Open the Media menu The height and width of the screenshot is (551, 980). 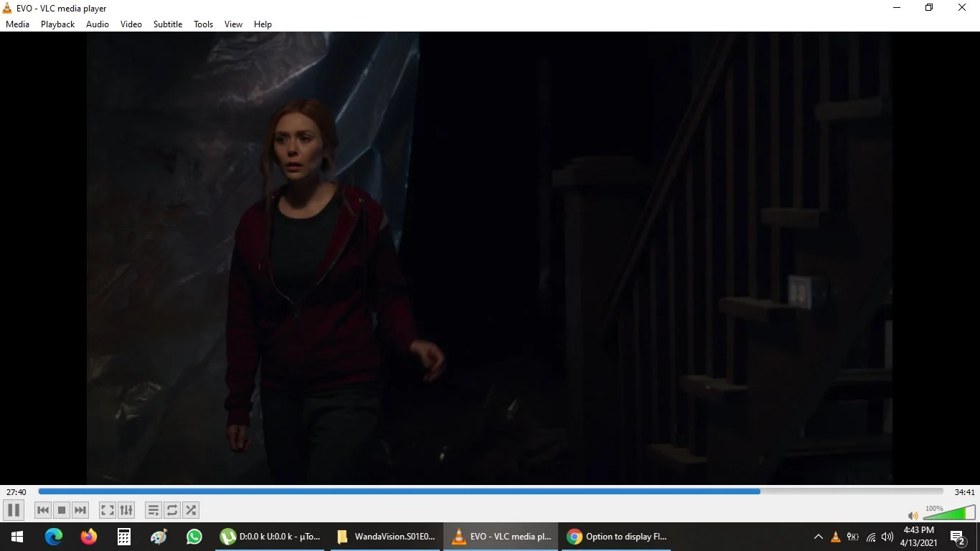18,24
